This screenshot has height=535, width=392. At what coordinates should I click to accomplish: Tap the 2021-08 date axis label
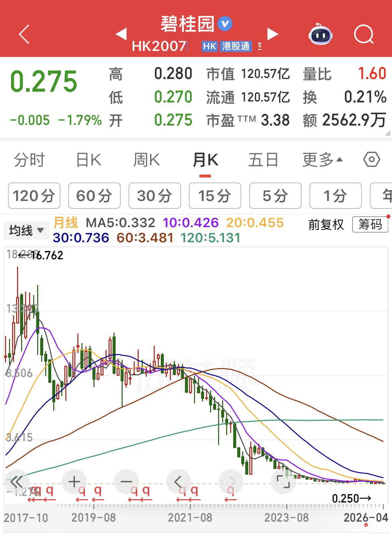pyautogui.click(x=190, y=518)
